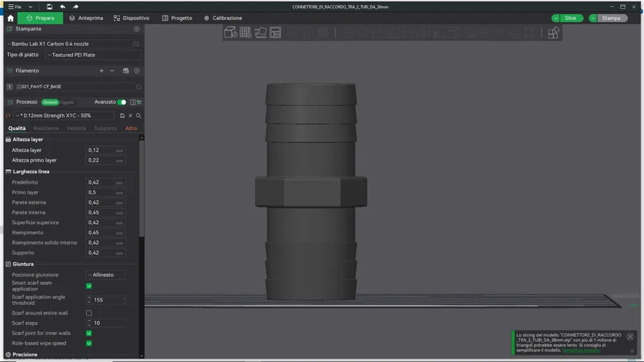Click the redo arrow in the title bar

coord(75,6)
